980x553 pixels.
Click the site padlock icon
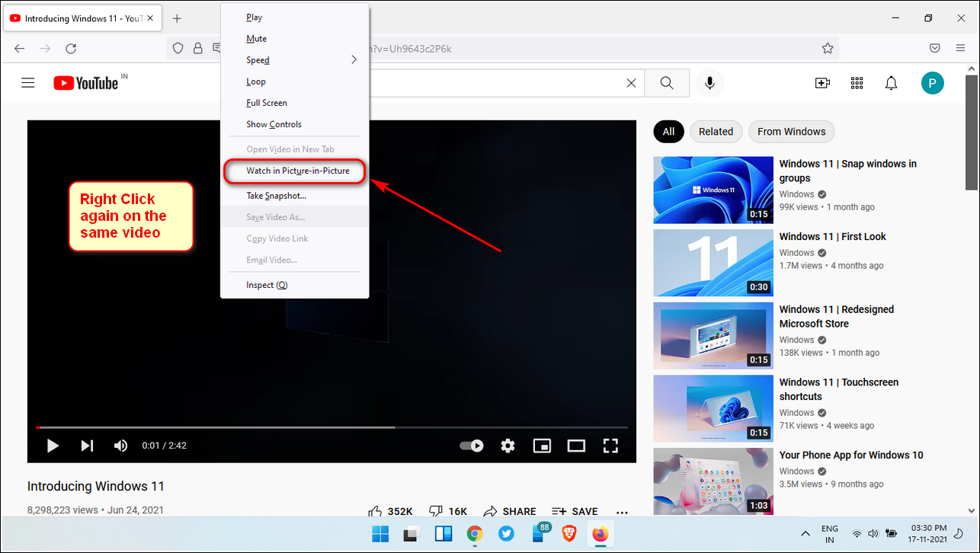tap(198, 48)
